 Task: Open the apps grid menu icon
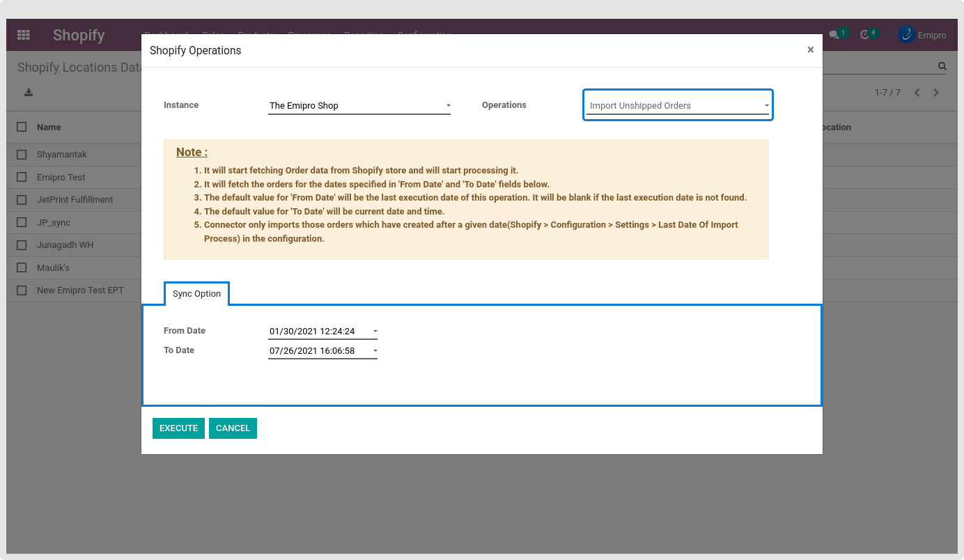(x=24, y=35)
